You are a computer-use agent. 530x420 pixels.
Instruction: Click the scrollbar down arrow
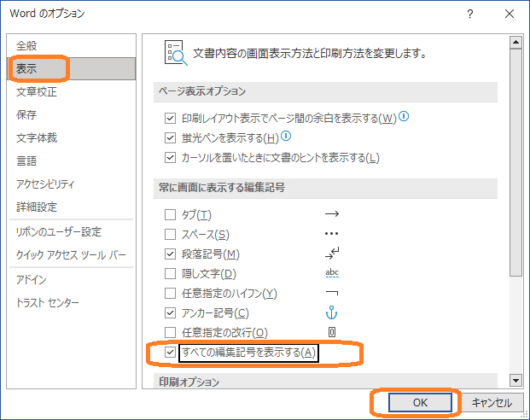click(515, 380)
